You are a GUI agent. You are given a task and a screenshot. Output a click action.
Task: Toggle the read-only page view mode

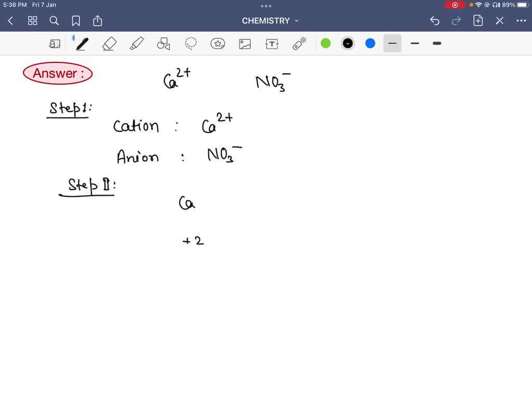point(55,44)
